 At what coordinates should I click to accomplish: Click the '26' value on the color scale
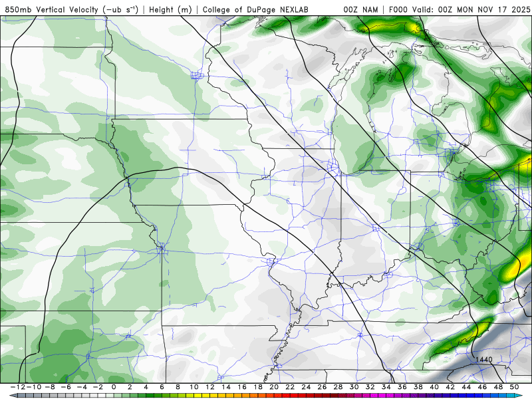(x=322, y=387)
